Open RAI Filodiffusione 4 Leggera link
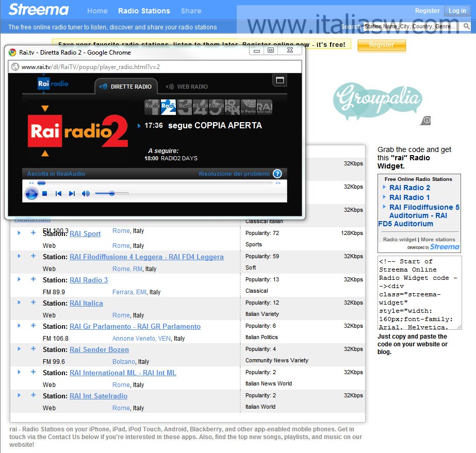This screenshot has height=453, width=476. pyautogui.click(x=146, y=257)
